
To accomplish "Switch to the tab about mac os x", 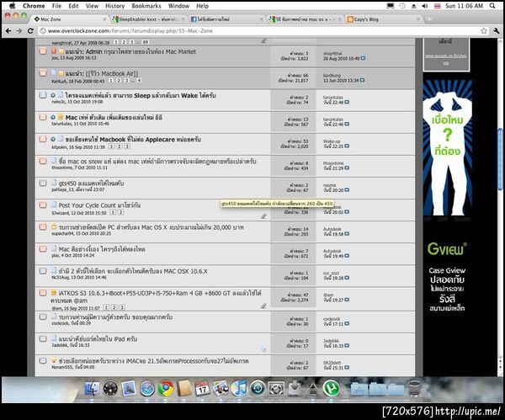I will click(x=305, y=19).
